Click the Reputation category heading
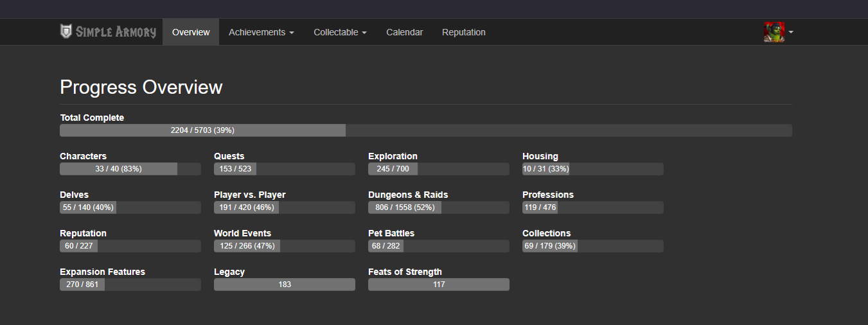The height and width of the screenshot is (325, 868). point(84,233)
